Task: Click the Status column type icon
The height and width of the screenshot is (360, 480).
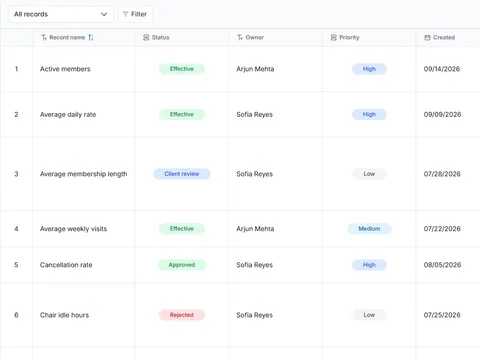Action: point(146,38)
